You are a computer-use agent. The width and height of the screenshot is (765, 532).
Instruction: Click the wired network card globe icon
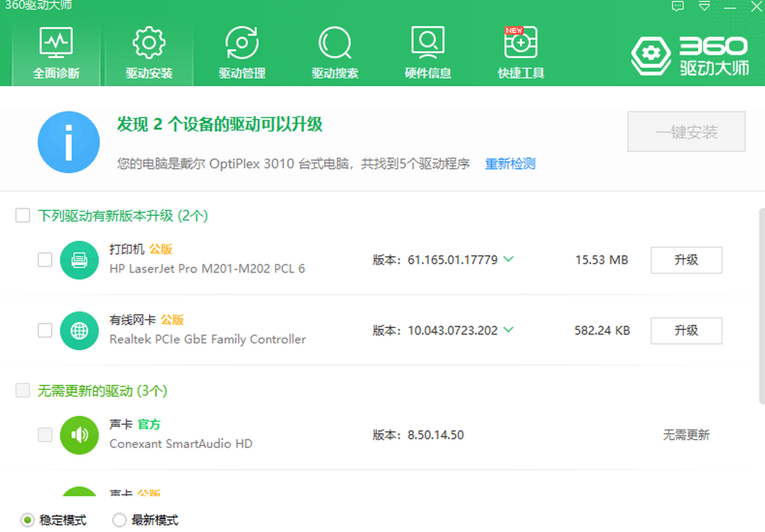(x=79, y=331)
